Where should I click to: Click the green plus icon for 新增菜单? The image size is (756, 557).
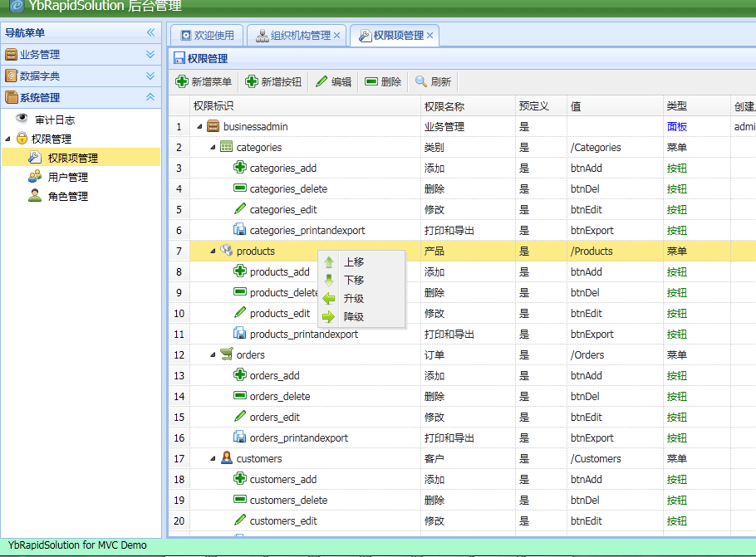[x=182, y=81]
